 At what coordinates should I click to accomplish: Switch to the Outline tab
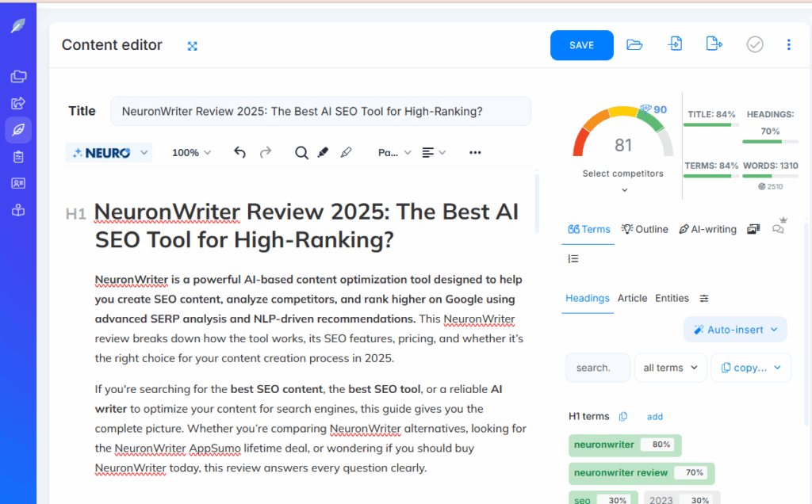tap(645, 229)
